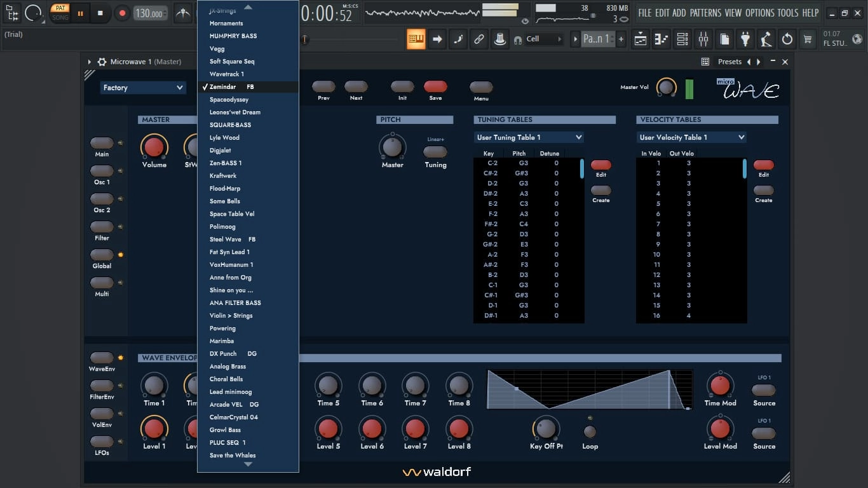Toggle the typing keyboard to piano button
Viewport: 868px width, 488px height.
[x=416, y=39]
